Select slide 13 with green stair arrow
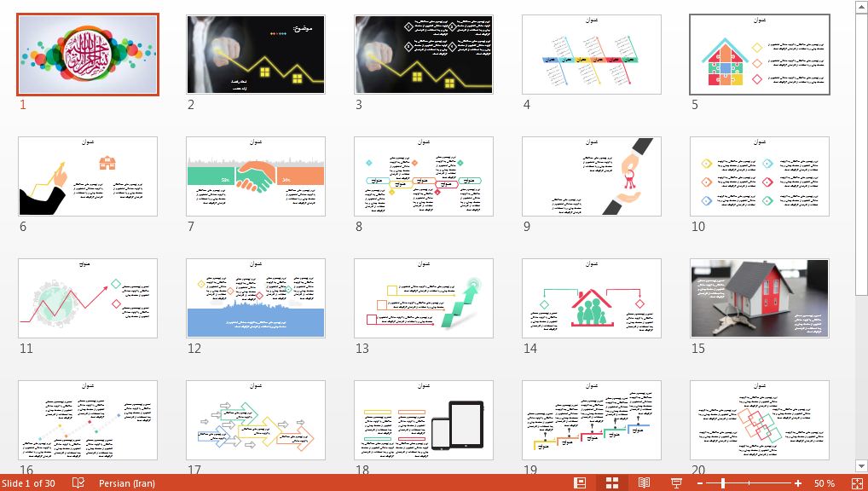This screenshot has width=868, height=491. tap(424, 298)
